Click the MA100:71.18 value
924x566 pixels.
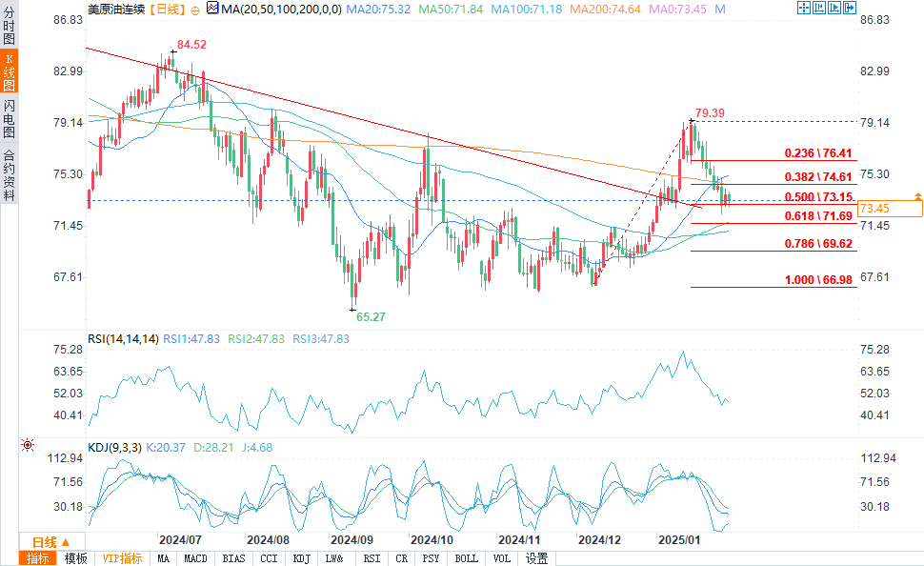point(526,10)
